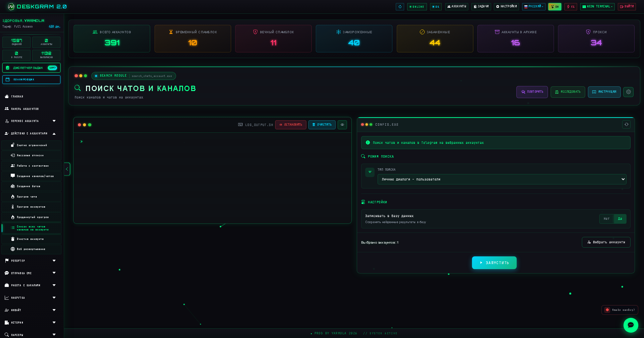Toggle the ON animation button
The image size is (644, 338).
(555, 7)
